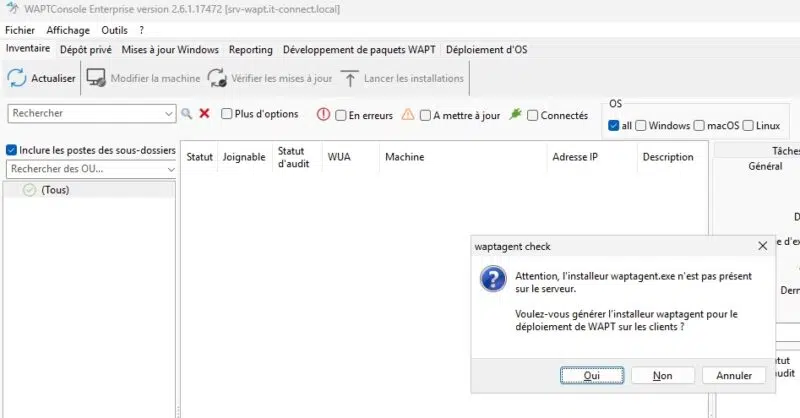Clear search with the red X icon
800x418 pixels.
[204, 113]
